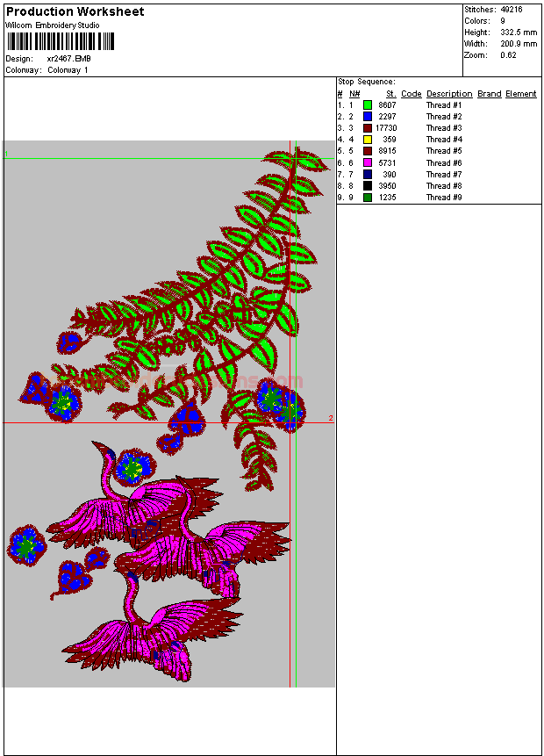The width and height of the screenshot is (544, 756).
Task: Click the red marker 2 on design preview
Action: [x=331, y=419]
